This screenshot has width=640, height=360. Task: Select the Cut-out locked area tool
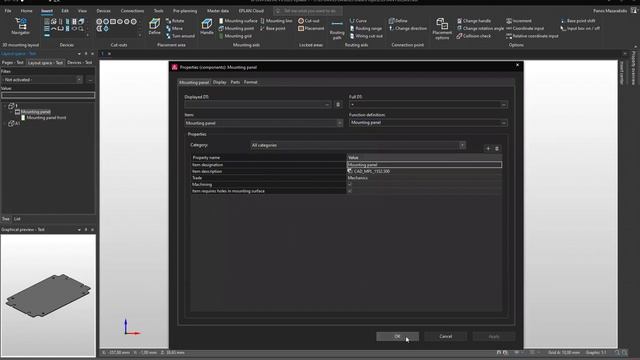coord(309,20)
